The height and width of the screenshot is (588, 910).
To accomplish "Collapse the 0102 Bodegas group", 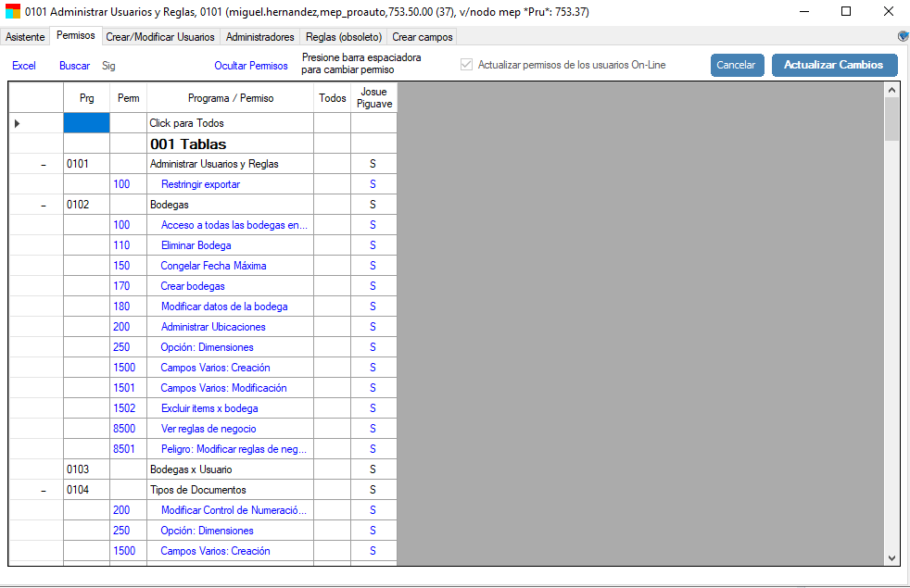I will [x=44, y=206].
